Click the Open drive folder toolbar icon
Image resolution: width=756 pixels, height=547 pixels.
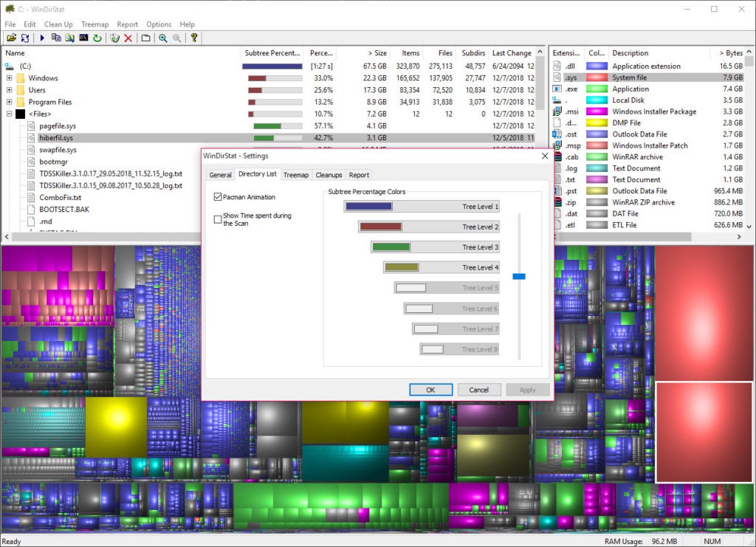[12, 38]
